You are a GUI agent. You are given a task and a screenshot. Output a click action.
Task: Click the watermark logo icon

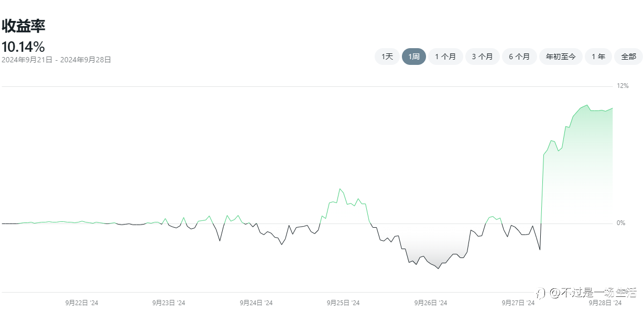click(x=542, y=292)
